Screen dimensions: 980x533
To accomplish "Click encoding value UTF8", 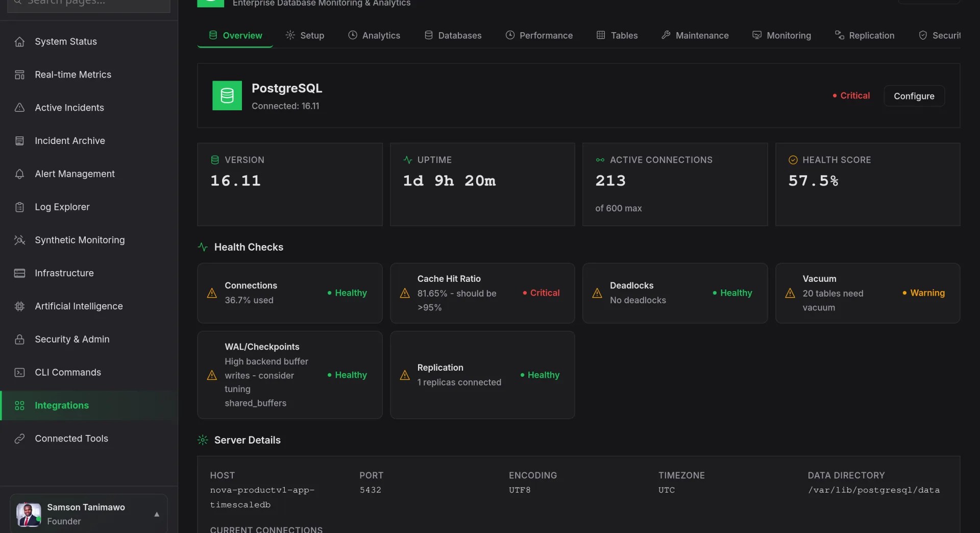I will click(x=520, y=490).
